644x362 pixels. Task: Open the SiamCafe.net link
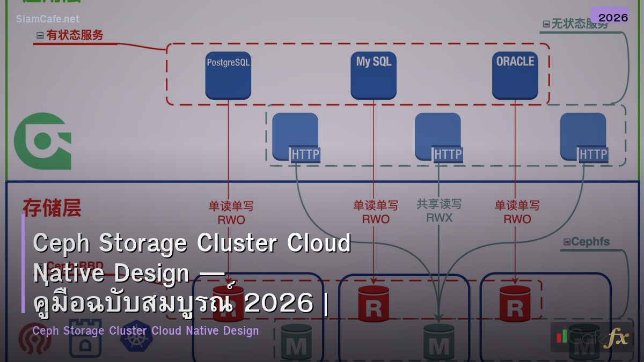point(47,19)
